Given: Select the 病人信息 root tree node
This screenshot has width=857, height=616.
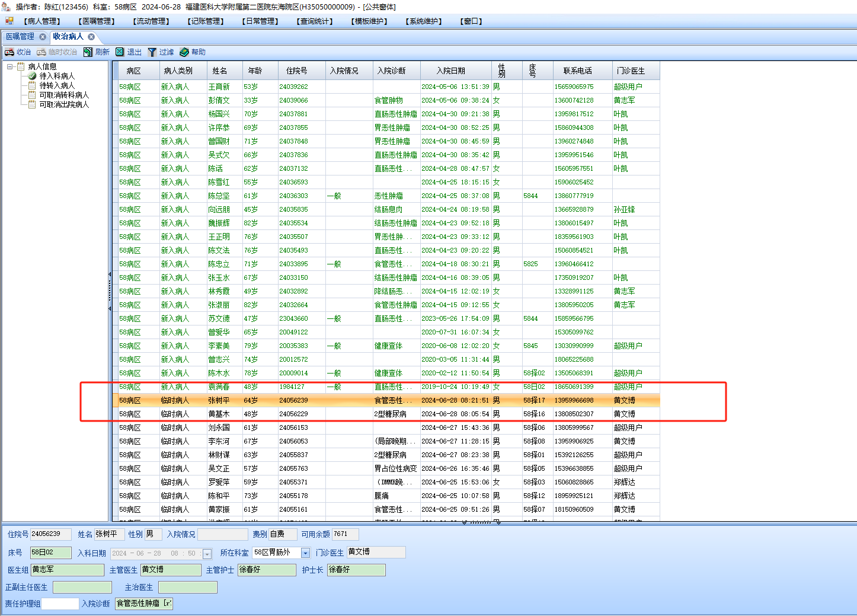Looking at the screenshot, I should click(x=42, y=66).
